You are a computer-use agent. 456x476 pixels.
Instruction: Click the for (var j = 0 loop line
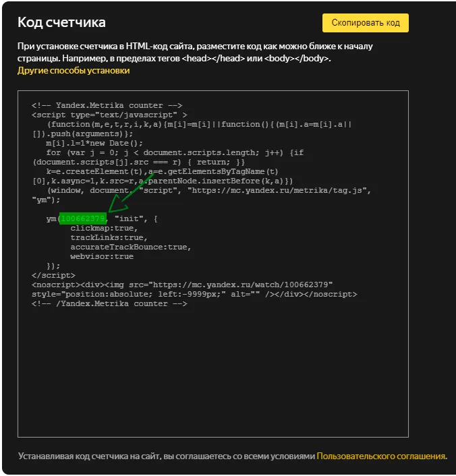(175, 152)
